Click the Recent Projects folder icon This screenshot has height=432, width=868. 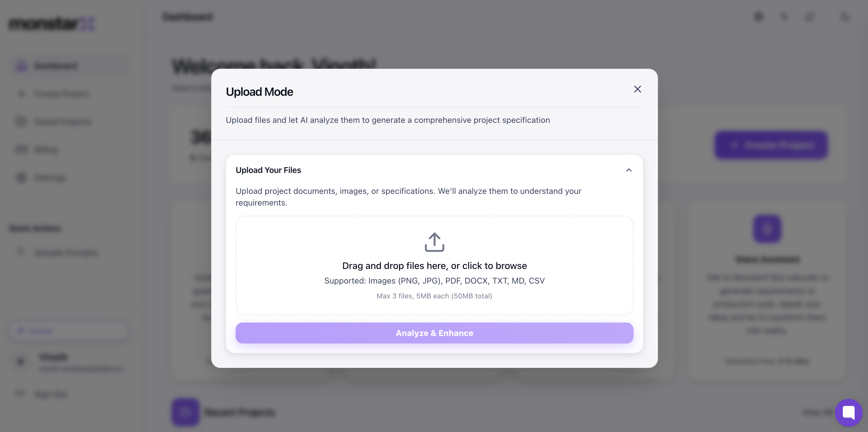[x=185, y=412]
